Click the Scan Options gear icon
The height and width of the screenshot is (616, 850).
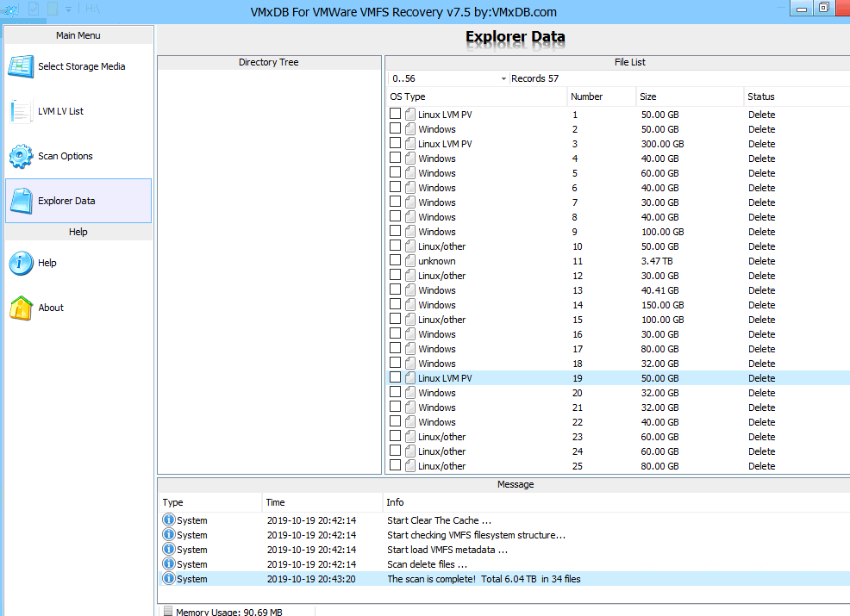pyautogui.click(x=22, y=156)
